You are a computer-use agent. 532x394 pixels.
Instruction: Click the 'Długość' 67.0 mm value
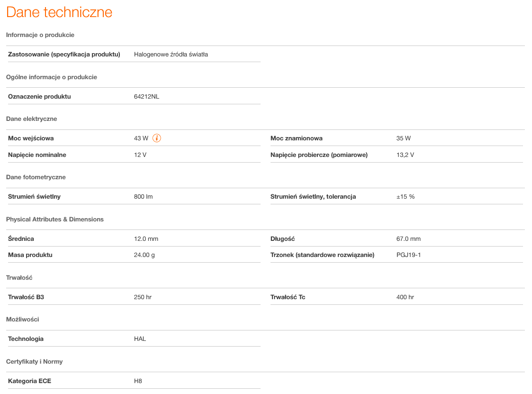pos(408,239)
